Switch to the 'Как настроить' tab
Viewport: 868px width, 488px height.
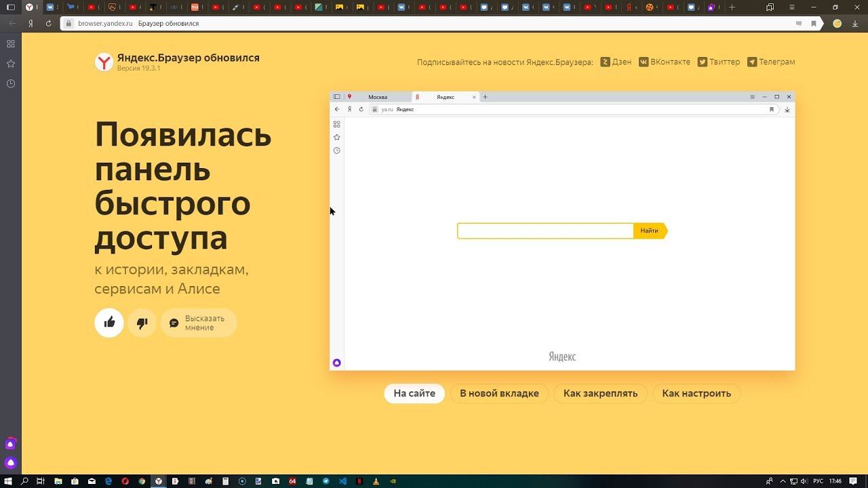pos(696,393)
